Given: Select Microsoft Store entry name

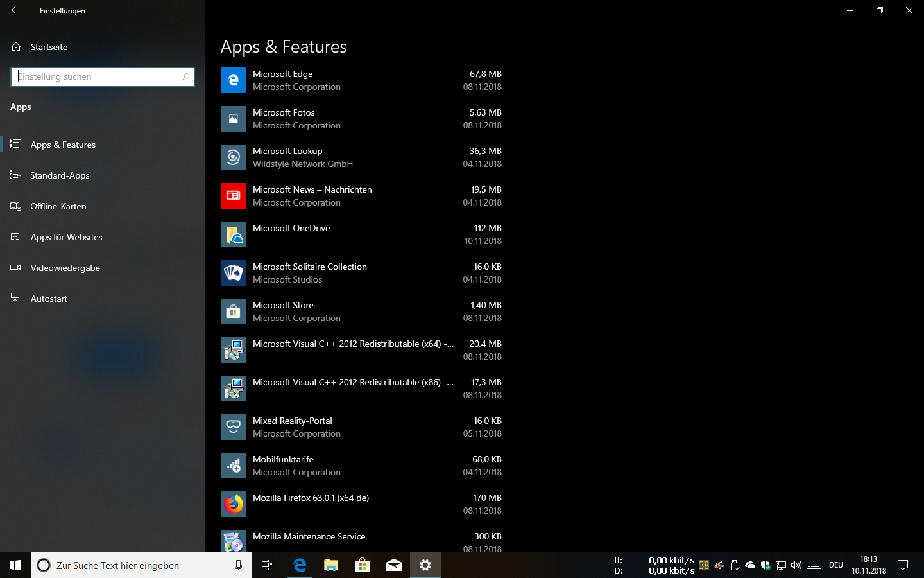Looking at the screenshot, I should tap(283, 305).
